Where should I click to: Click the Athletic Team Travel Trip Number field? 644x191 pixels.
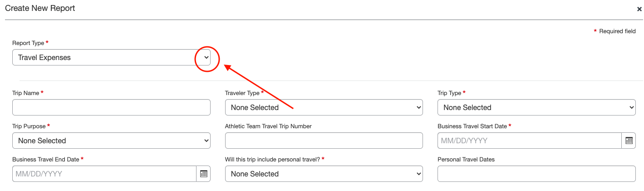click(324, 141)
